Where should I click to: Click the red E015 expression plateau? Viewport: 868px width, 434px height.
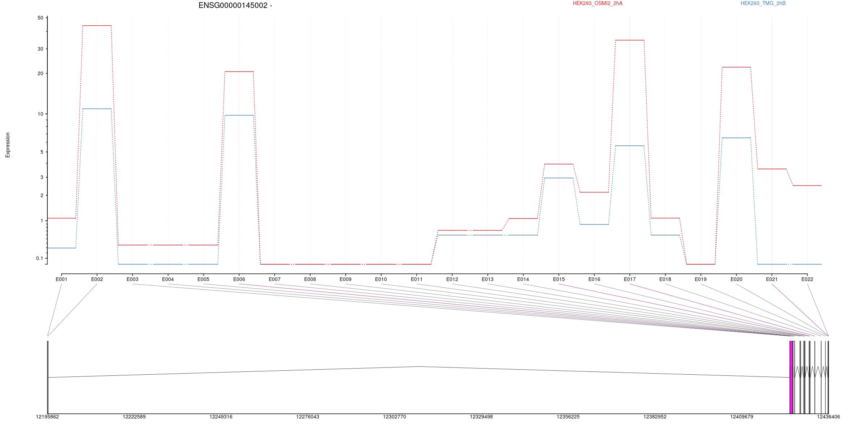click(x=559, y=164)
